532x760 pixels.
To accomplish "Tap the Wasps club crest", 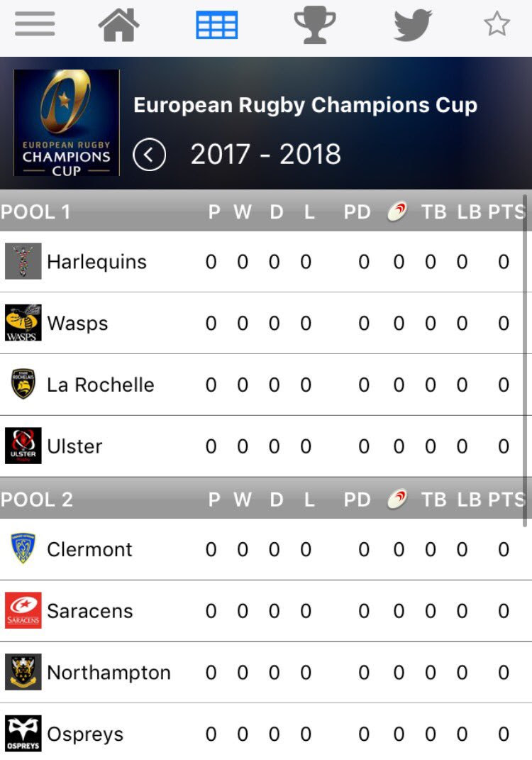I will click(x=23, y=323).
